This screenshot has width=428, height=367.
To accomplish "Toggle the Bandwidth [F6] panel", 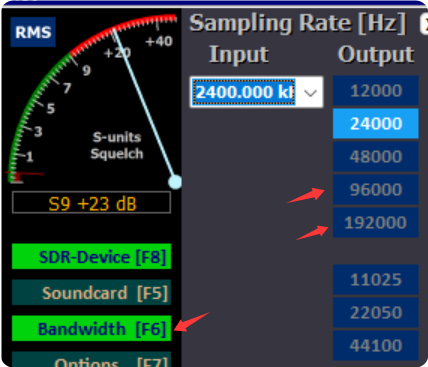I will coord(91,329).
